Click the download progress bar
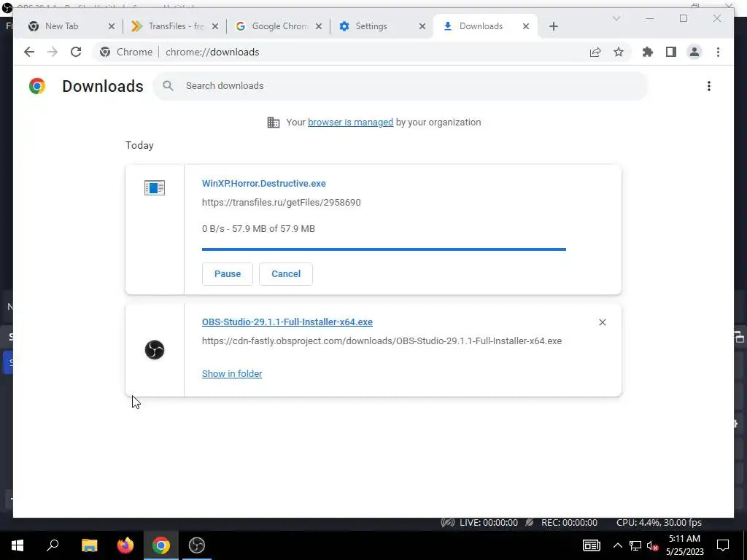This screenshot has width=747, height=560. (384, 249)
